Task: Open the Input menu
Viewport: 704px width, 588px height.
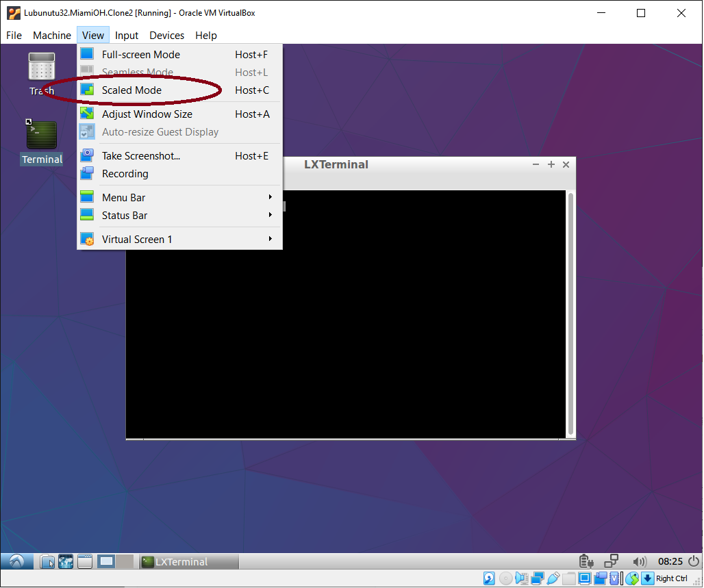Action: 127,36
